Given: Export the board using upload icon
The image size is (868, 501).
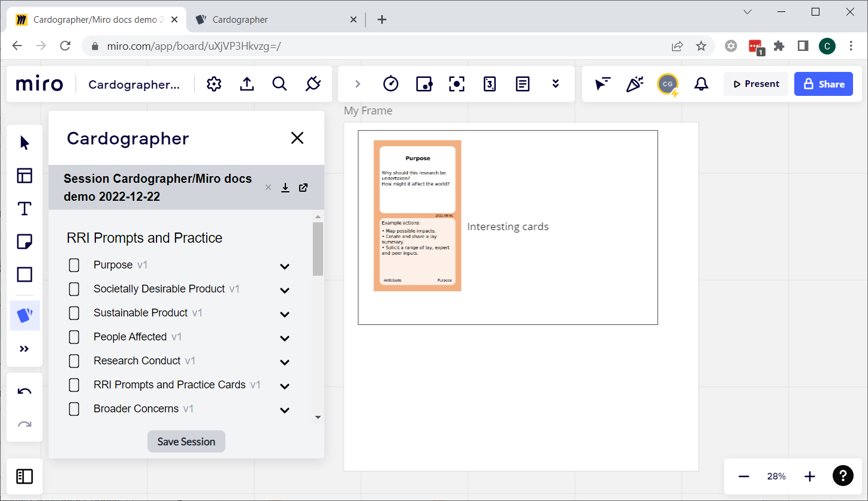Looking at the screenshot, I should [x=247, y=84].
